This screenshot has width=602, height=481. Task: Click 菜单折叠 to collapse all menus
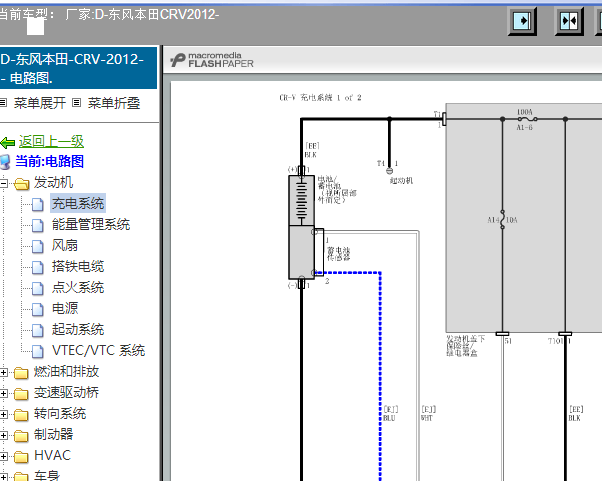[114, 103]
